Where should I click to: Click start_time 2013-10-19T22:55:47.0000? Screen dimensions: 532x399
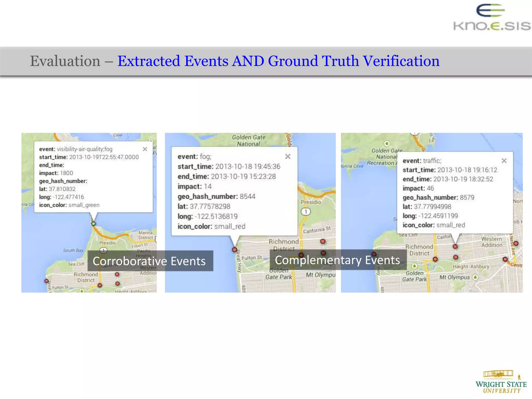pos(89,157)
